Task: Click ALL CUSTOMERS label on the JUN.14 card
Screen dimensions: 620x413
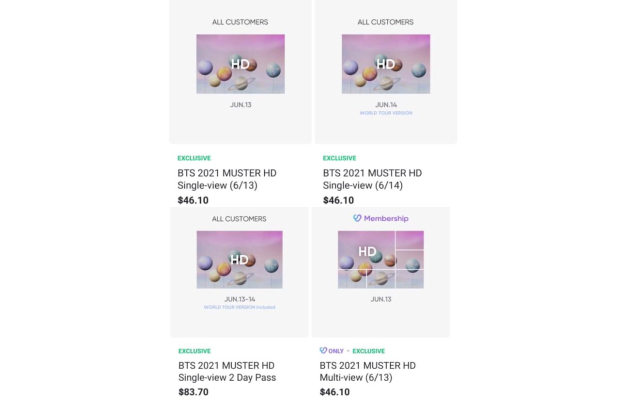Action: (x=385, y=22)
